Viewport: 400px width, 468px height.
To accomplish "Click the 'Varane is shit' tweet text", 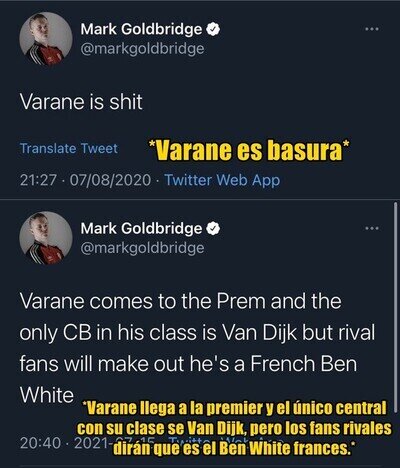I will pos(81,102).
